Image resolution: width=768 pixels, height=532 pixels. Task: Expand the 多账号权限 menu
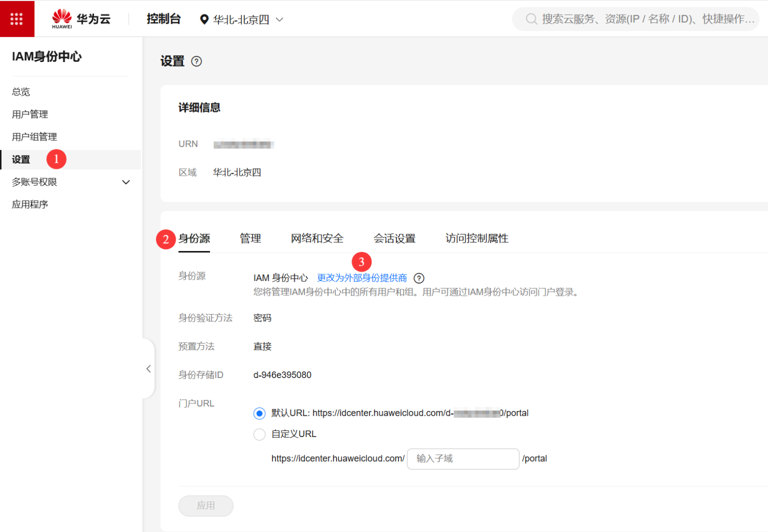pos(126,182)
